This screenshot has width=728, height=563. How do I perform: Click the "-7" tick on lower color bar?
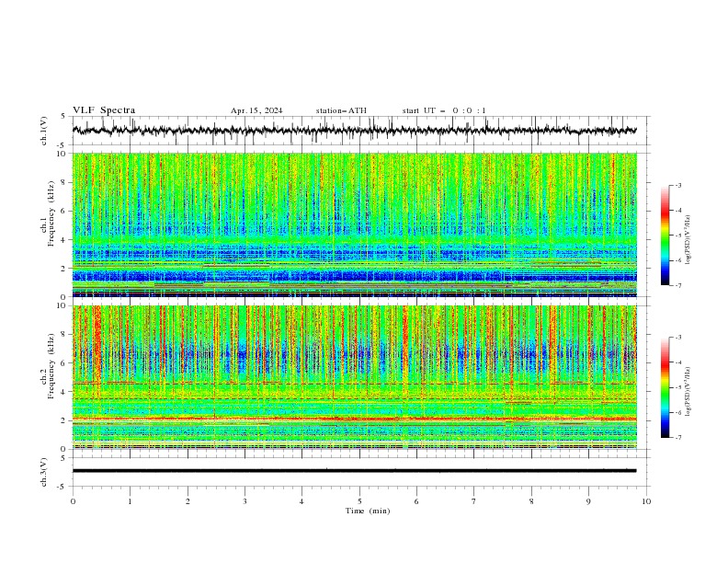click(678, 438)
